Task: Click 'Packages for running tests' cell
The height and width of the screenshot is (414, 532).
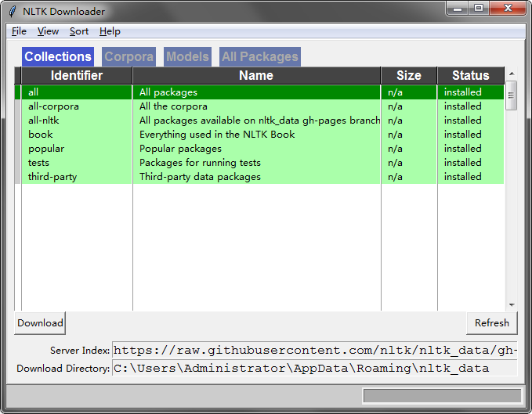Action: 256,163
